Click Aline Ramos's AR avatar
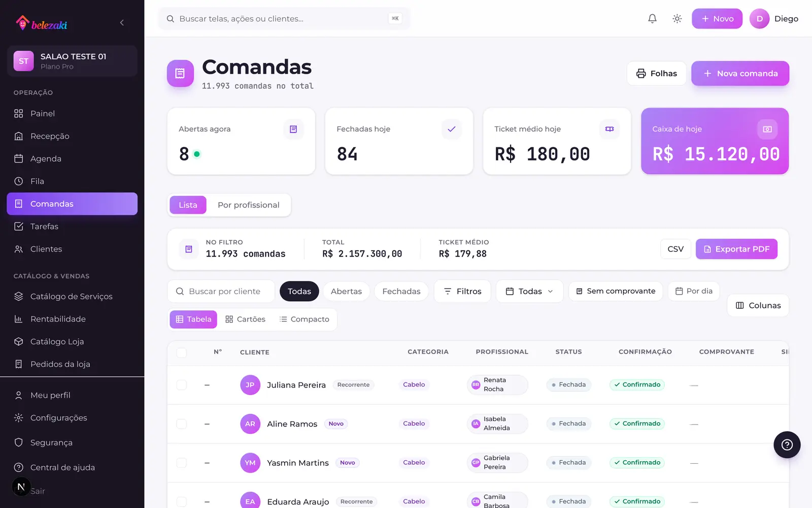812x508 pixels. tap(250, 424)
